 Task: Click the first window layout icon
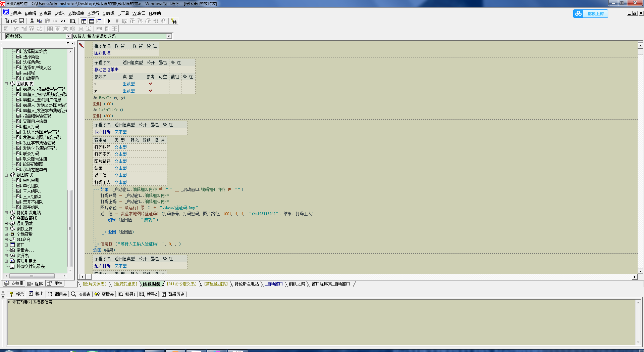coord(84,21)
